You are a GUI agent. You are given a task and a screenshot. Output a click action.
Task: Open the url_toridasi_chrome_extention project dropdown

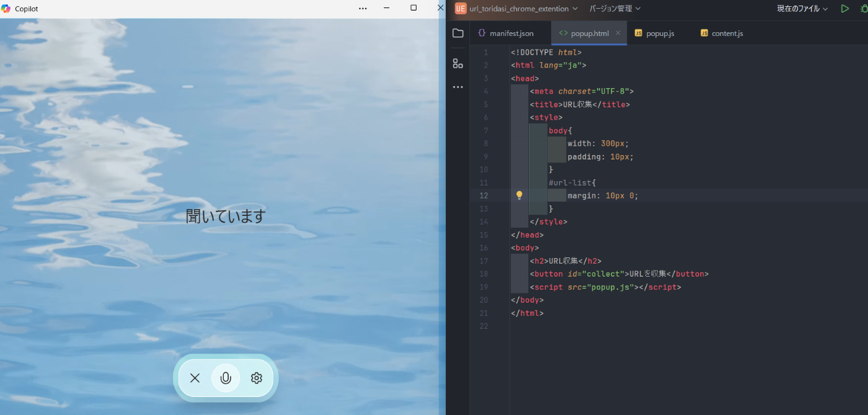(524, 9)
